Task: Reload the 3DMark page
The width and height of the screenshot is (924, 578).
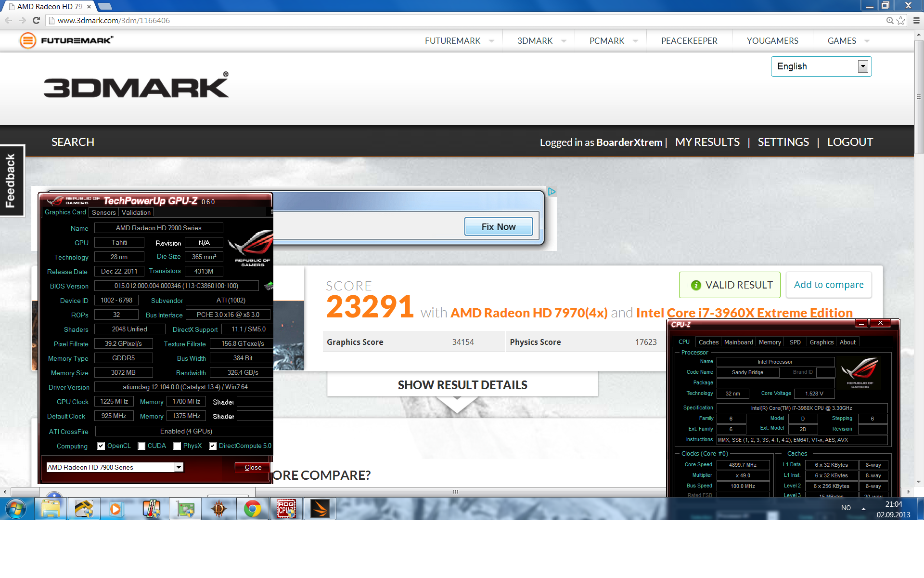Action: click(36, 20)
